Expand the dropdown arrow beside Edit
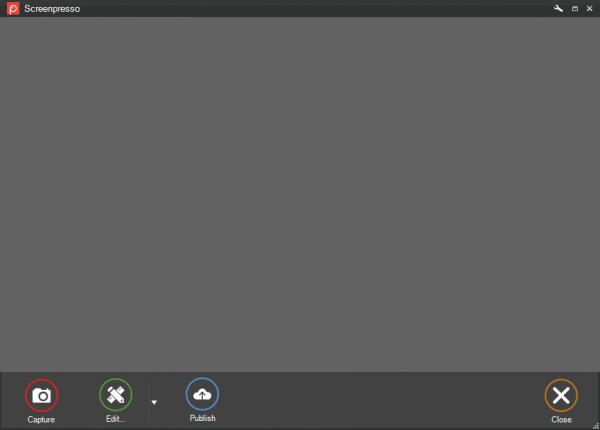This screenshot has width=600, height=430. click(x=154, y=402)
